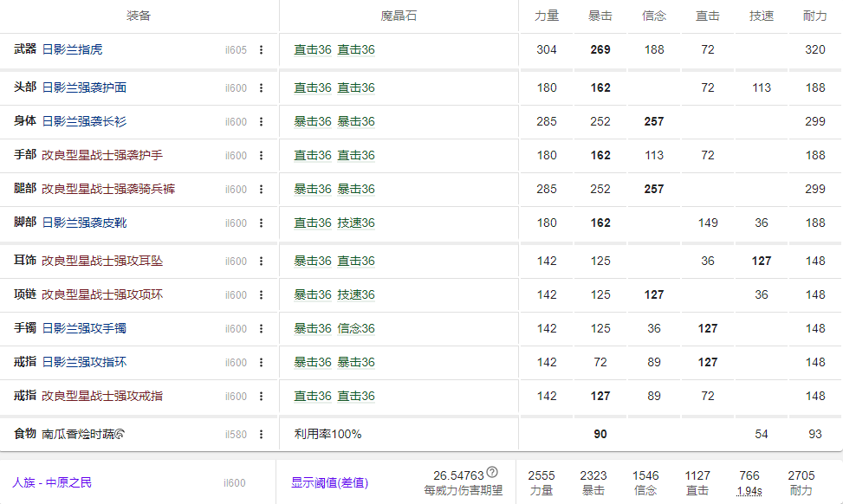Open the second 暴击36 materia slot on 腿部
The width and height of the screenshot is (843, 504).
[358, 189]
